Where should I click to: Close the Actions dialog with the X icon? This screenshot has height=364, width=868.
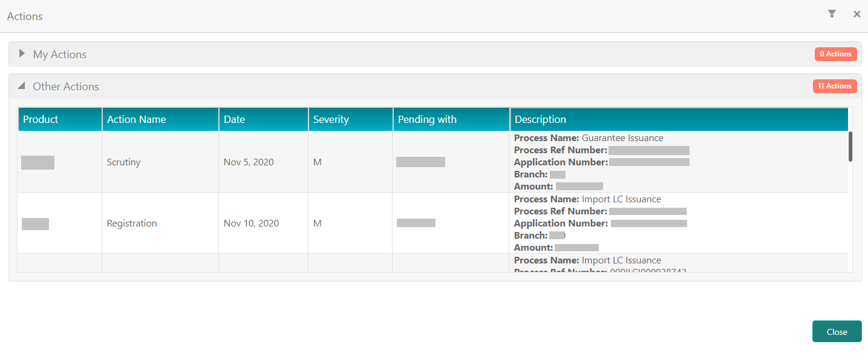(x=857, y=14)
